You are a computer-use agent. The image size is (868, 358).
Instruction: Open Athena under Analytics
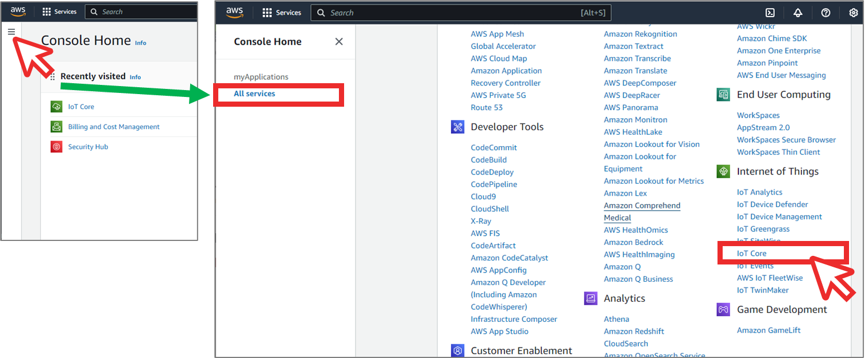(616, 319)
